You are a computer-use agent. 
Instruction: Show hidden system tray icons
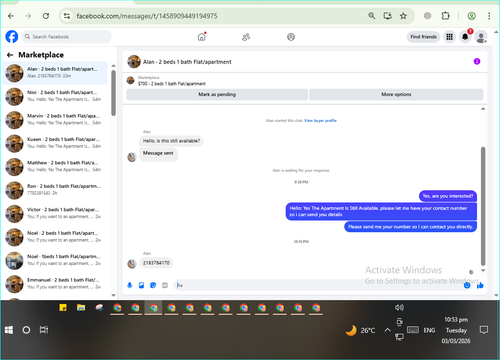click(387, 330)
